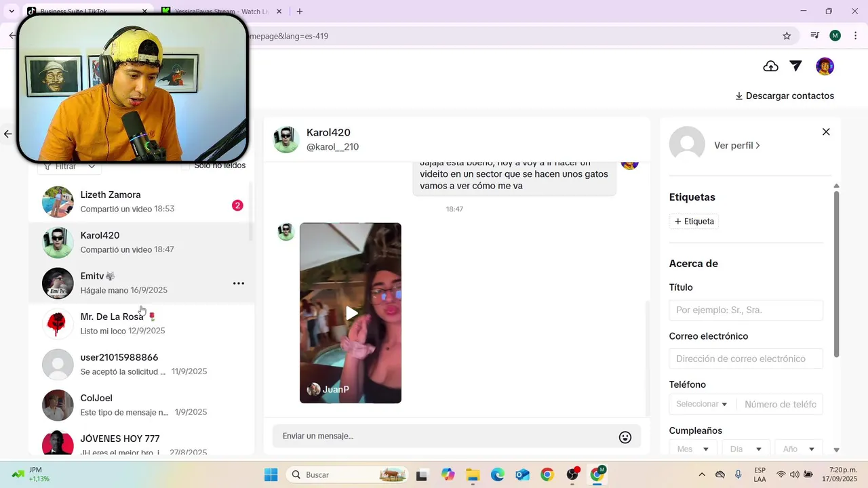Screen dimensions: 868x488
Task: Open the account avatar in TikTok header
Action: pyautogui.click(x=825, y=66)
